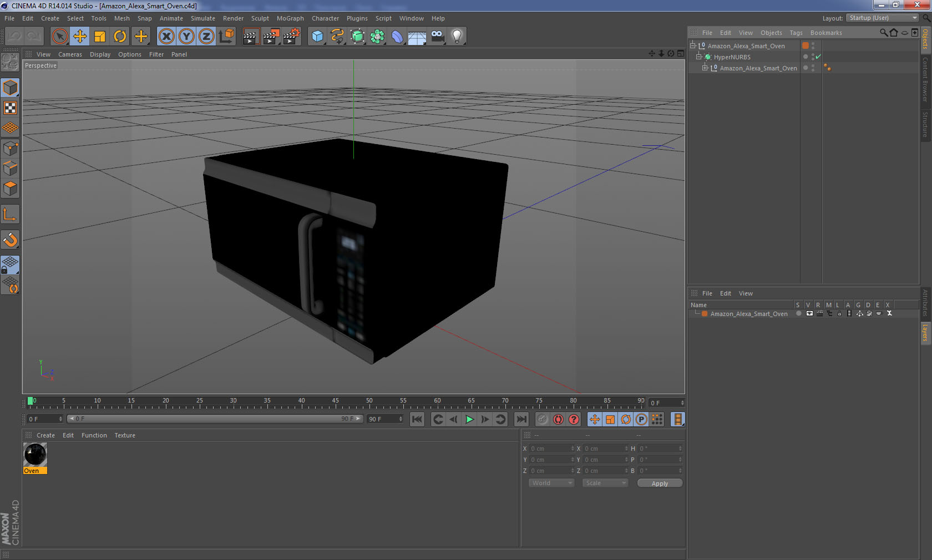Select the Oven material thumbnail
932x560 pixels.
[35, 455]
